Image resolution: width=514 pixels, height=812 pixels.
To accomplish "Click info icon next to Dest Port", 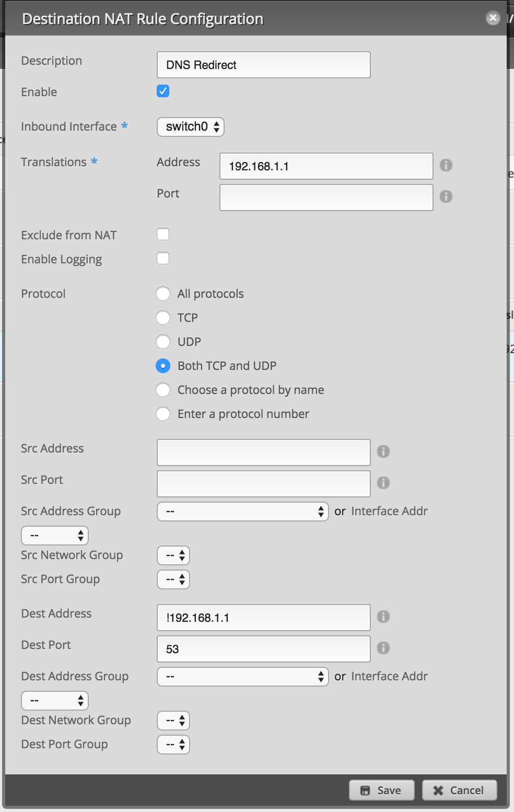I will (383, 648).
